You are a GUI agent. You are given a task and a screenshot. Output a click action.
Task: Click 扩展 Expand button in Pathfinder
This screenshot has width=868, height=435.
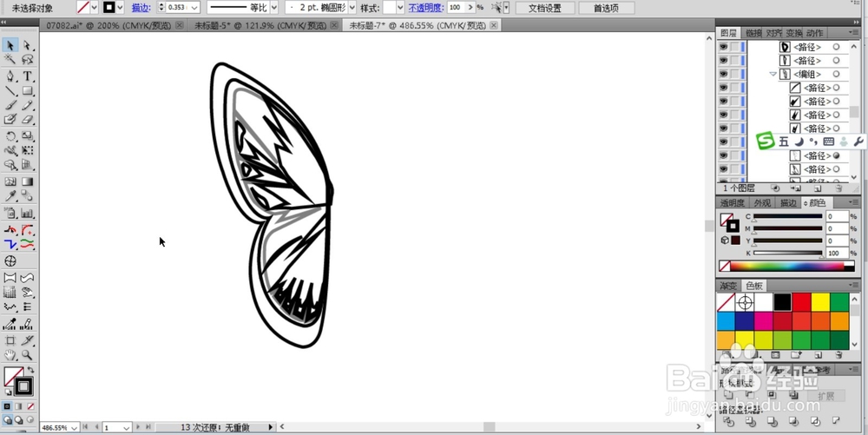[825, 396]
